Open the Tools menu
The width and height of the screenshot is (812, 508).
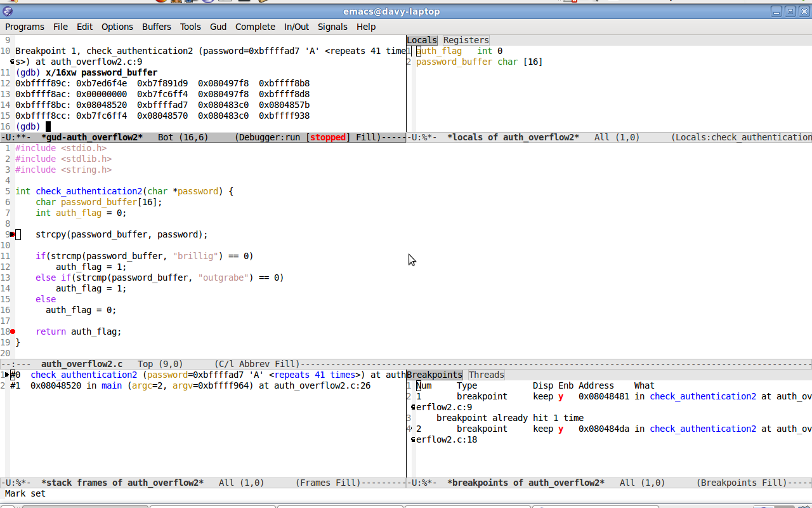pyautogui.click(x=190, y=27)
